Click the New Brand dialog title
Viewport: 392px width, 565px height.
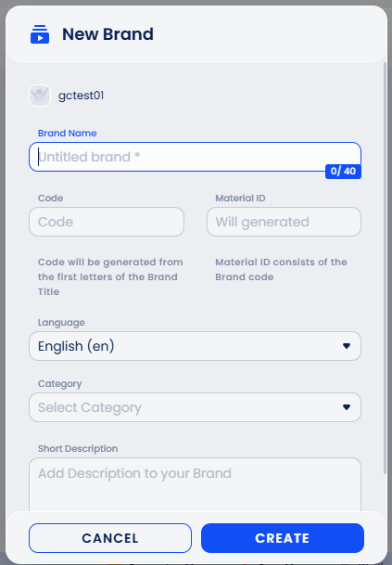pyautogui.click(x=107, y=34)
